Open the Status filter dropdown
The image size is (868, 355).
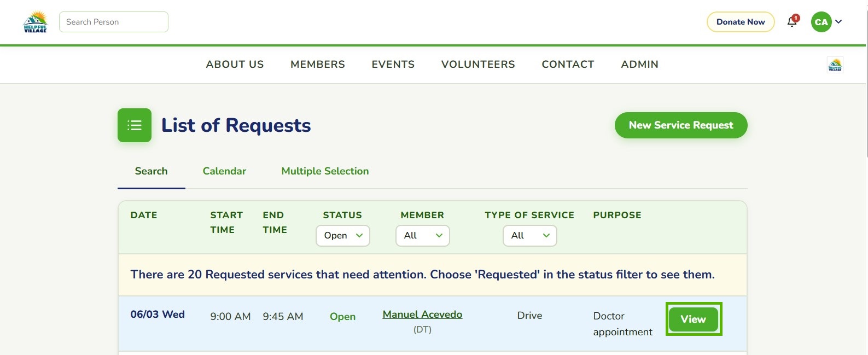tap(343, 236)
